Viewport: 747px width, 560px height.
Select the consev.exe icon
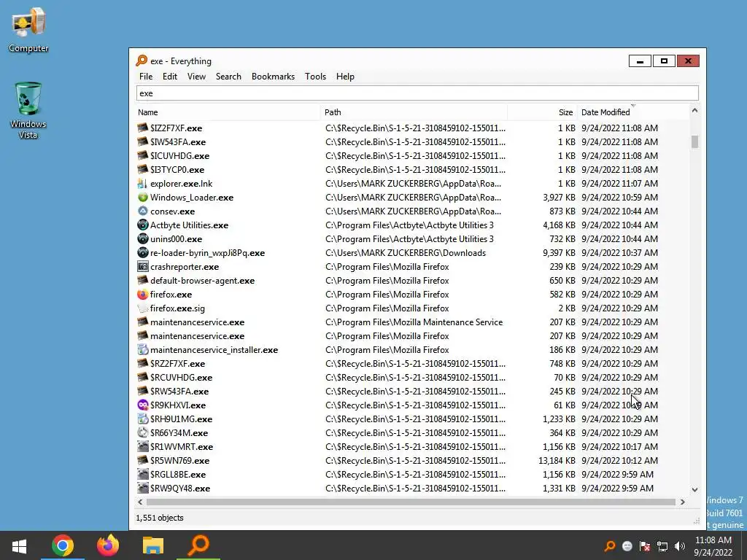pyautogui.click(x=142, y=211)
